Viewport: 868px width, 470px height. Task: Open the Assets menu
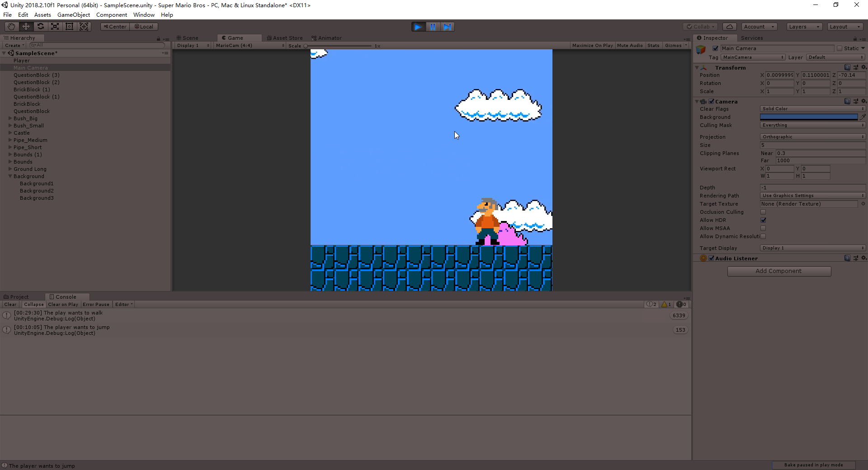tap(42, 15)
